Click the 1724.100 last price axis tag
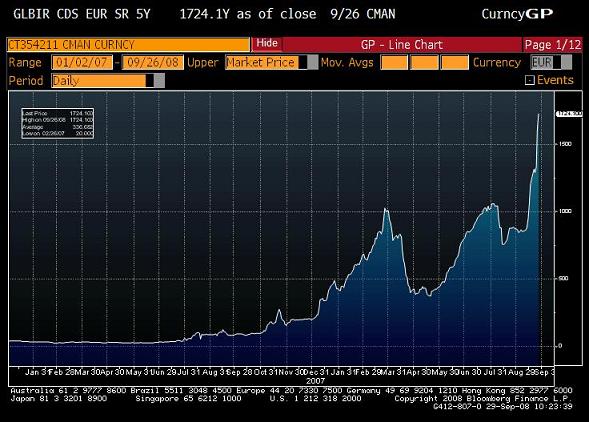The image size is (589, 422). pos(569,113)
